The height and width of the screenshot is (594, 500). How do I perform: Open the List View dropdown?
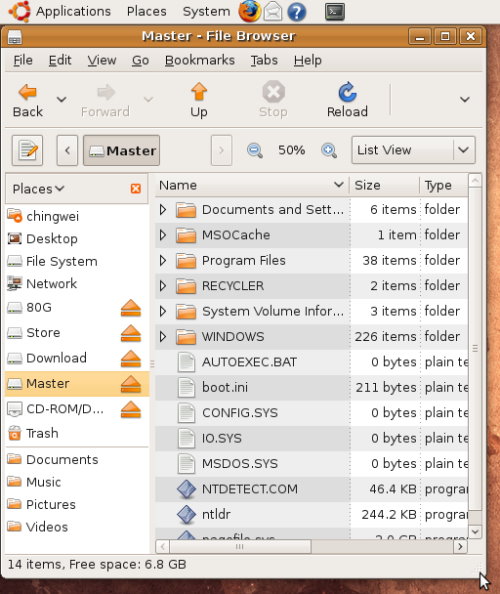(x=413, y=150)
